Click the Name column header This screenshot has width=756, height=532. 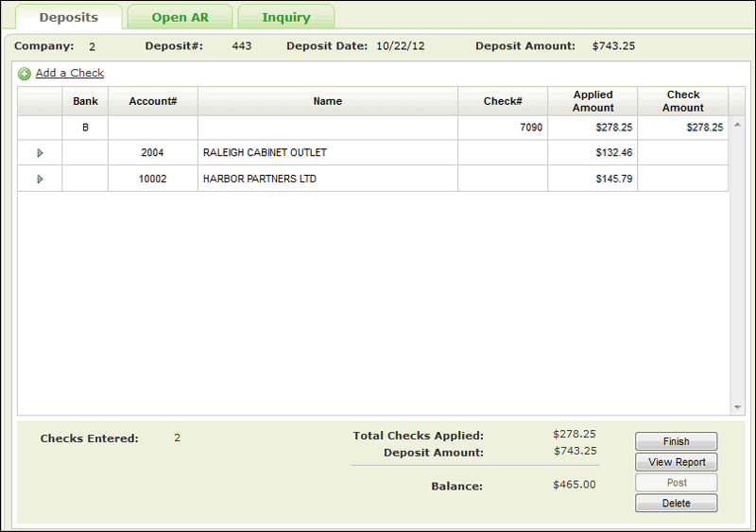tap(328, 101)
